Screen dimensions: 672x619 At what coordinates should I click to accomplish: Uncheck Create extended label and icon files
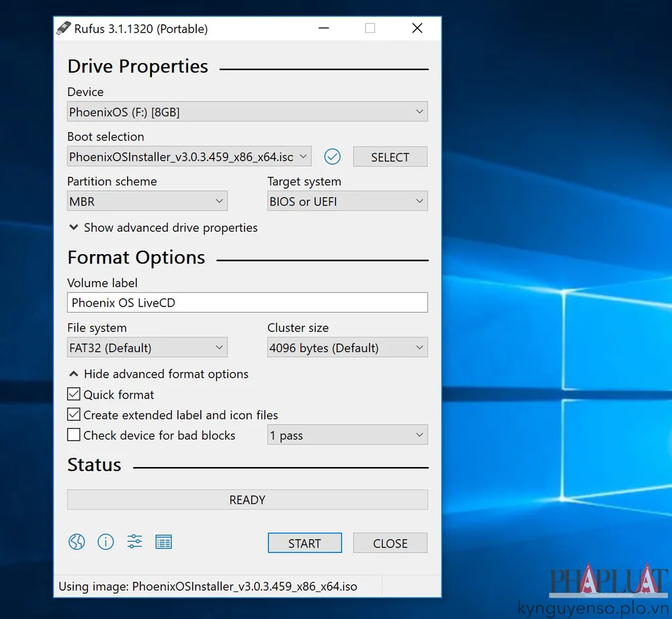tap(74, 415)
